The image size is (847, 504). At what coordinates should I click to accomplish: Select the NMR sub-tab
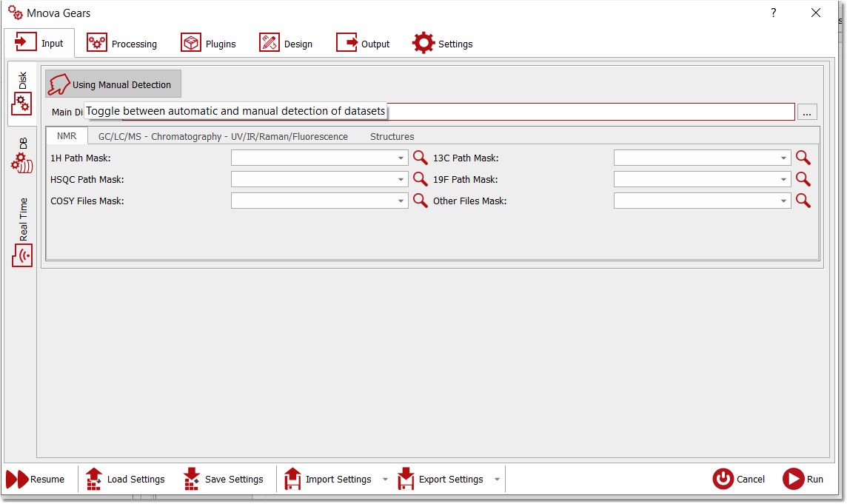[x=67, y=135]
